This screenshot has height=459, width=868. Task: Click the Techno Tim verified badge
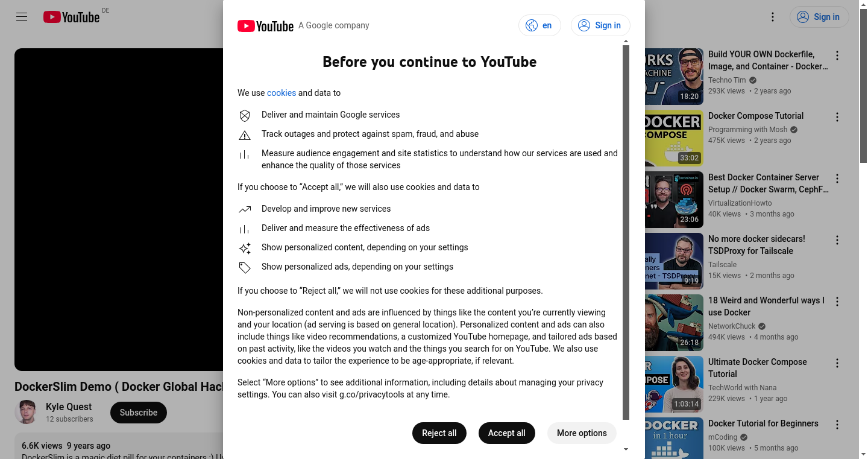pyautogui.click(x=753, y=80)
